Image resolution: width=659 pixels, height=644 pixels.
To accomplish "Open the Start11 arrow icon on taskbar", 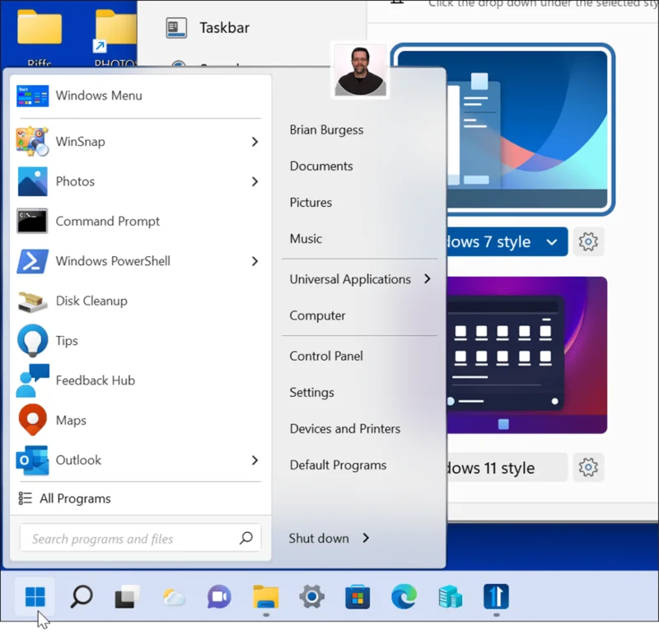I will click(497, 596).
